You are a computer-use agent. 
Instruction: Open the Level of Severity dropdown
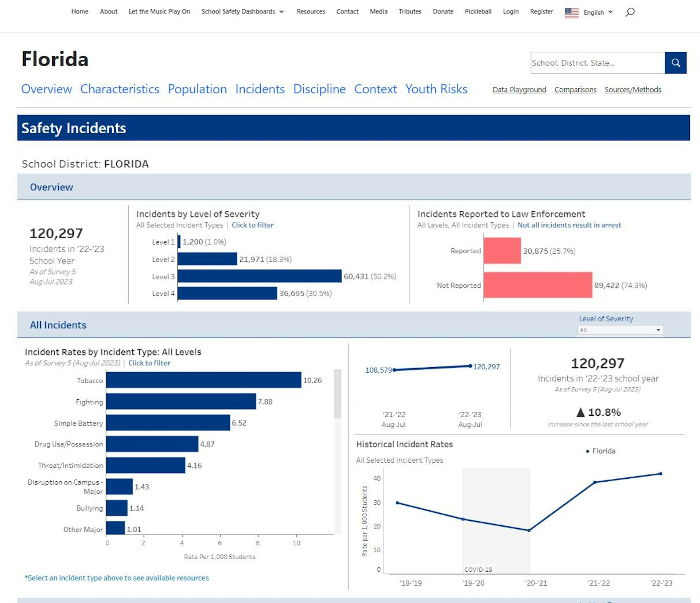620,330
